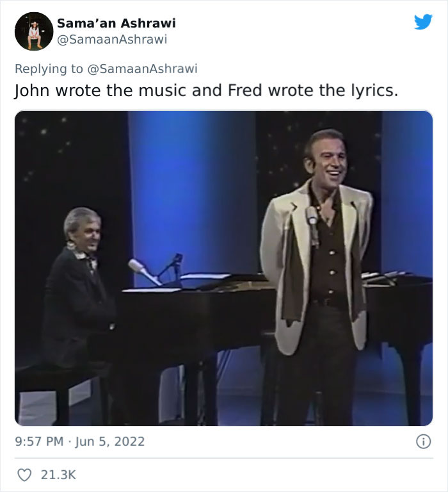448x492 pixels.
Task: Click the tweet text about music and lyrics
Action: [205, 90]
